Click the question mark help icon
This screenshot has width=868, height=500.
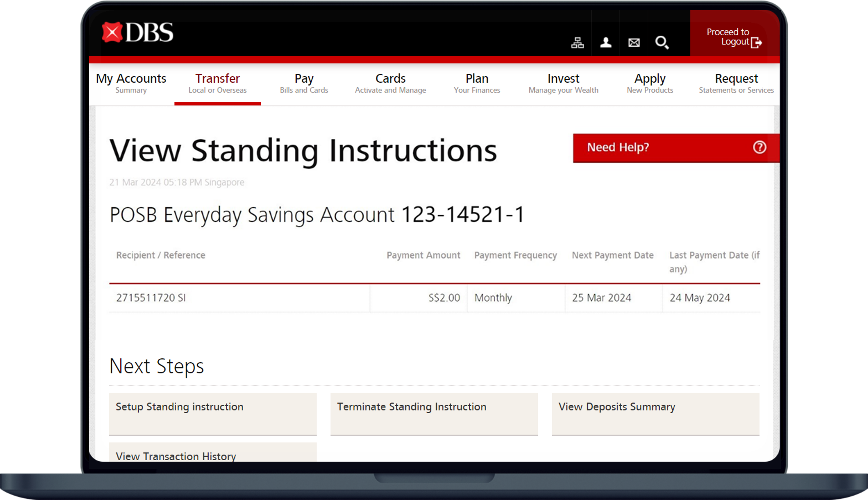pos(759,147)
